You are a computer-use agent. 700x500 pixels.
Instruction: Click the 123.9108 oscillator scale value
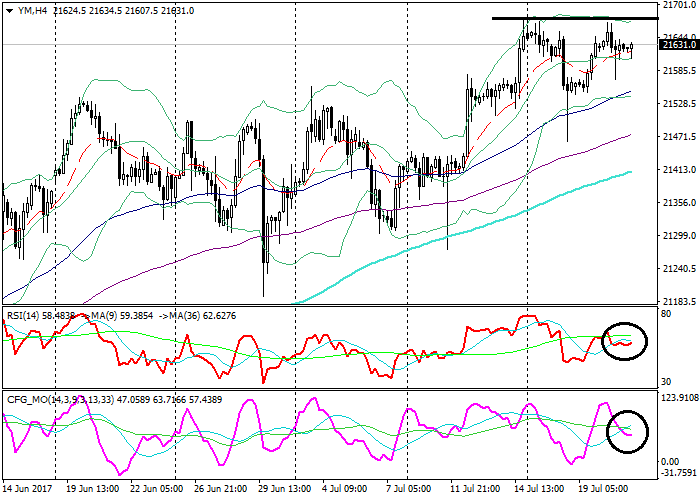(679, 397)
